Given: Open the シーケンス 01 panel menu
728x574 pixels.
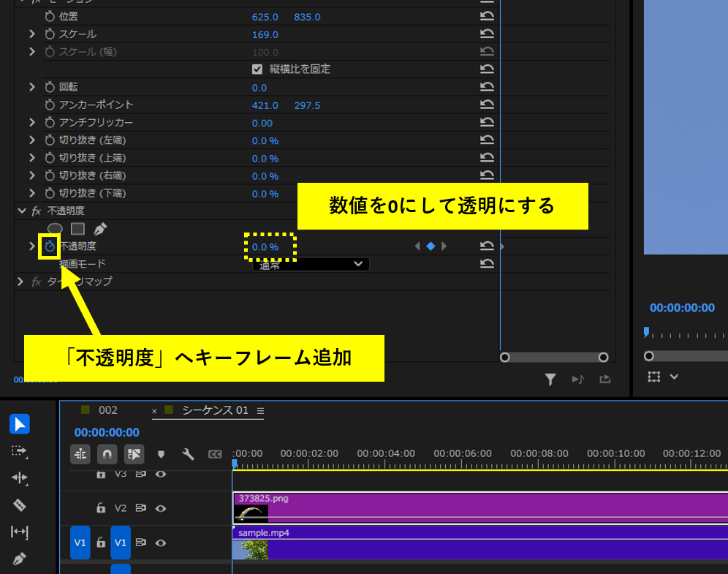Looking at the screenshot, I should click(260, 411).
